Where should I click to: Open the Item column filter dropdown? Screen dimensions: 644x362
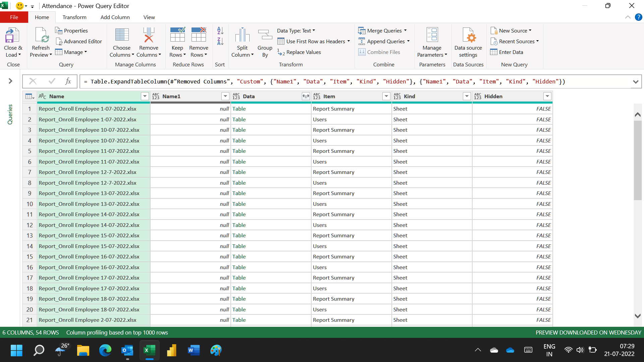(386, 96)
